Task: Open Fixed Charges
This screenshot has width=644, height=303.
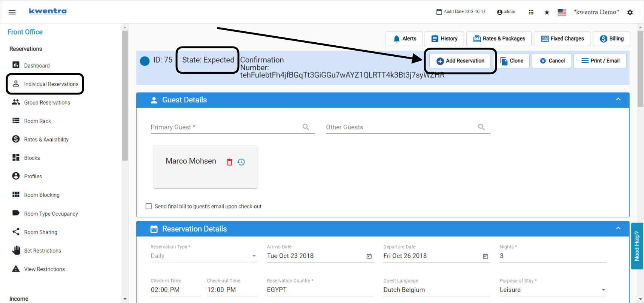Action: 562,39
